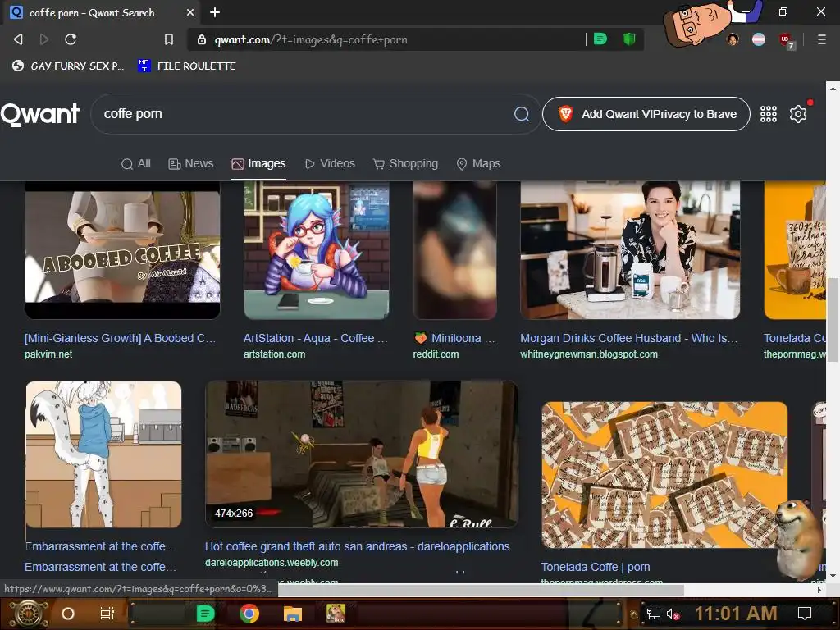Click the pakvim.net source text
Screen dimensions: 840x630
48,354
